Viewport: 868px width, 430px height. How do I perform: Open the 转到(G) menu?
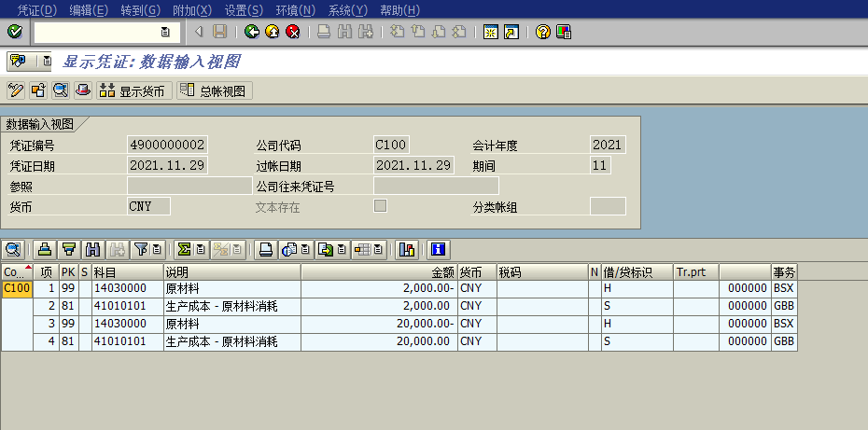pos(140,10)
